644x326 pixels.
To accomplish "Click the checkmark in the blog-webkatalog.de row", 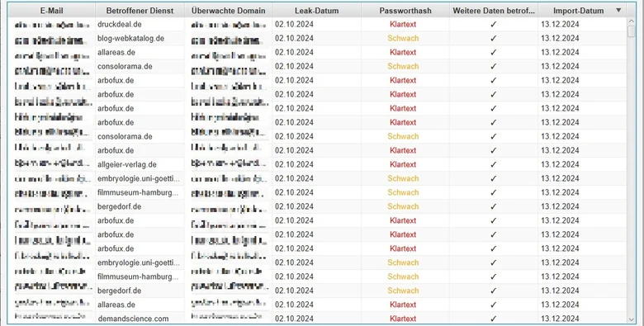I will (493, 38).
